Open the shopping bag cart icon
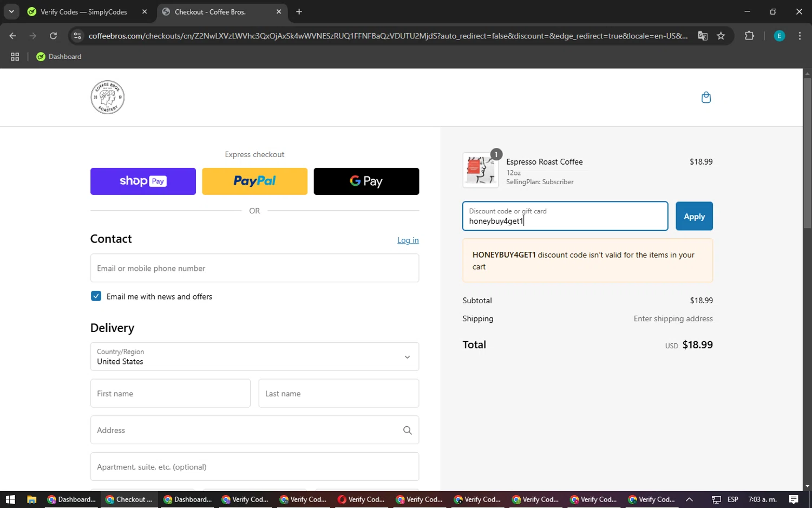 coord(706,97)
